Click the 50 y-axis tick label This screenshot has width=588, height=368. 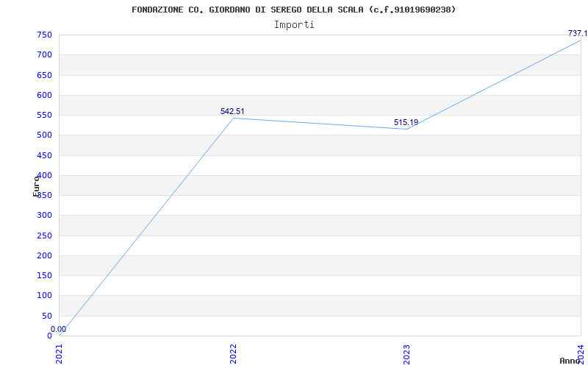click(x=46, y=316)
